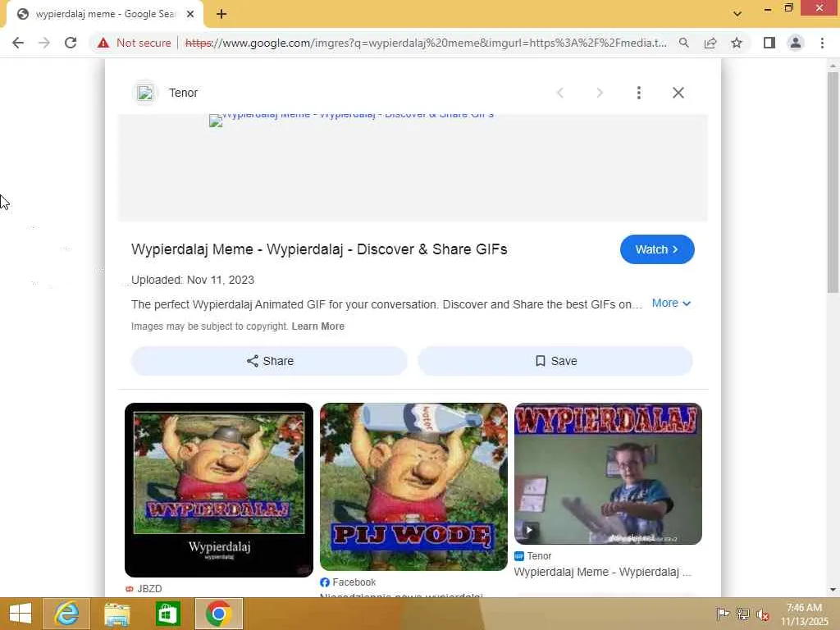Go to next image with right chevron
Screen dimensions: 840x630
coord(600,93)
